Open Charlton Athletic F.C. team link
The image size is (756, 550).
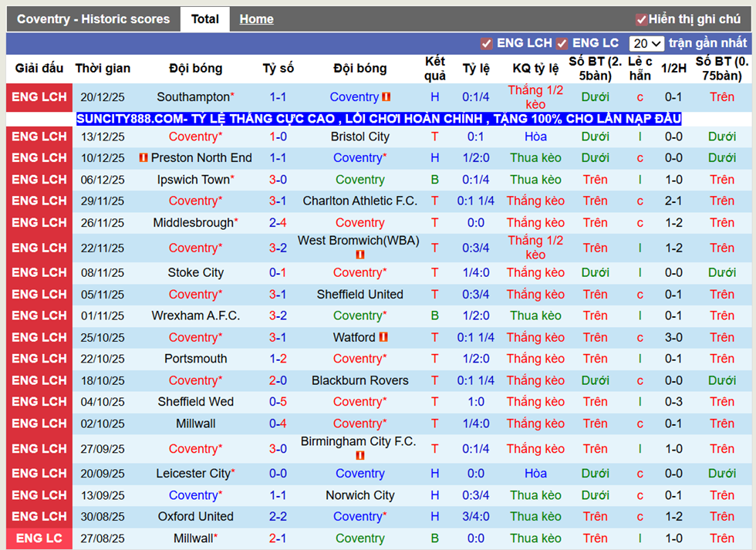coord(360,201)
